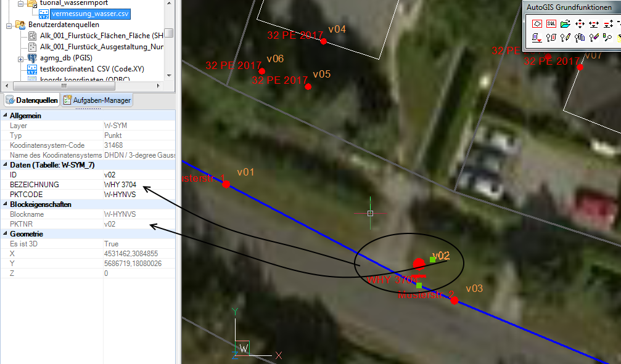
Task: Select the SQL query tool
Action: pyautogui.click(x=551, y=23)
